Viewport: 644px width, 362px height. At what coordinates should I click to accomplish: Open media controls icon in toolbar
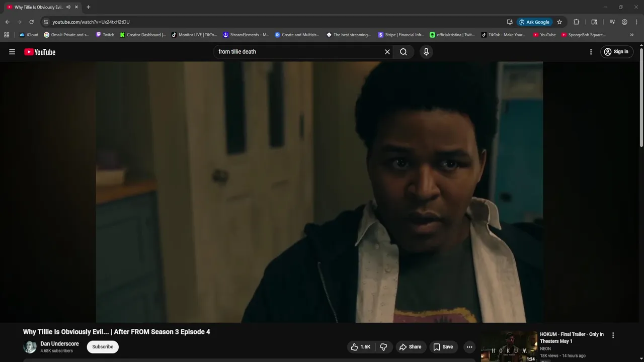tap(612, 22)
